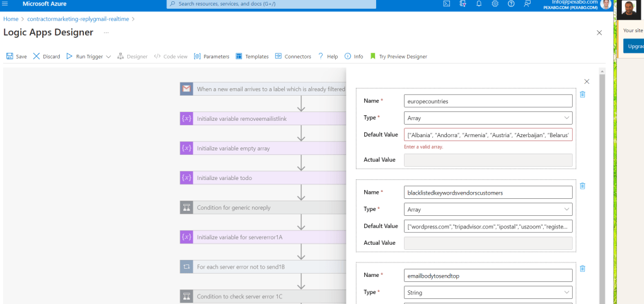Expand the Run Trigger dropdown chevron

(108, 57)
